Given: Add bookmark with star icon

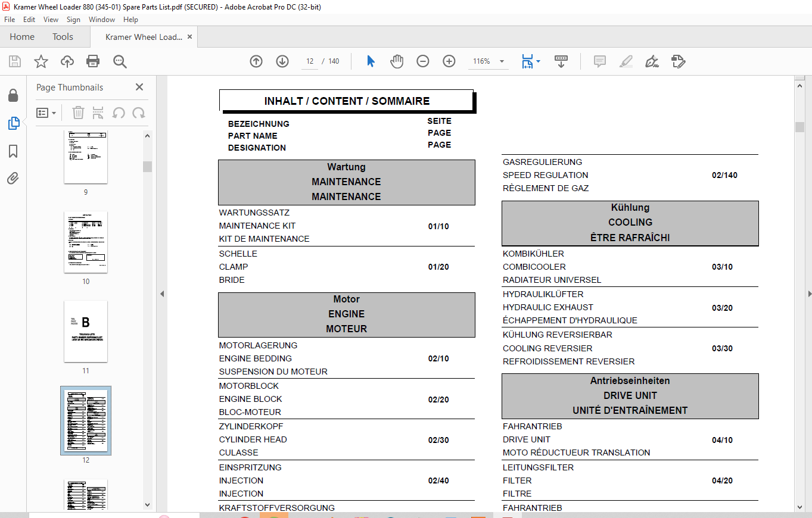Looking at the screenshot, I should click(x=41, y=61).
